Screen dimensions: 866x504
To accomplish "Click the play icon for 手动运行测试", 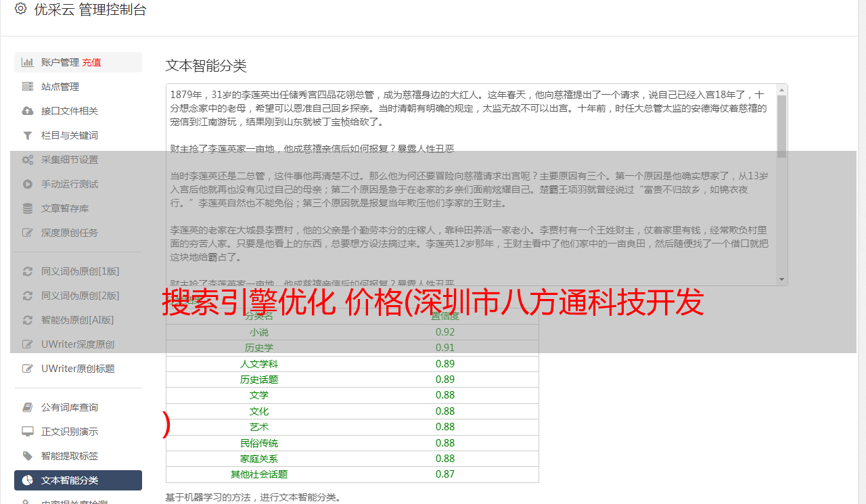I will pos(28,184).
